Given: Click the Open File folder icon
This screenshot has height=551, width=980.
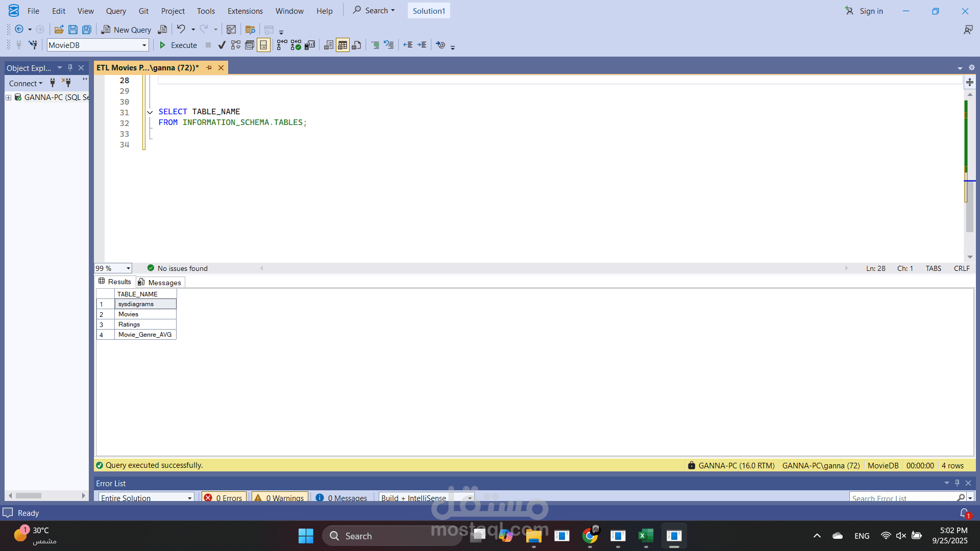Looking at the screenshot, I should click(59, 30).
